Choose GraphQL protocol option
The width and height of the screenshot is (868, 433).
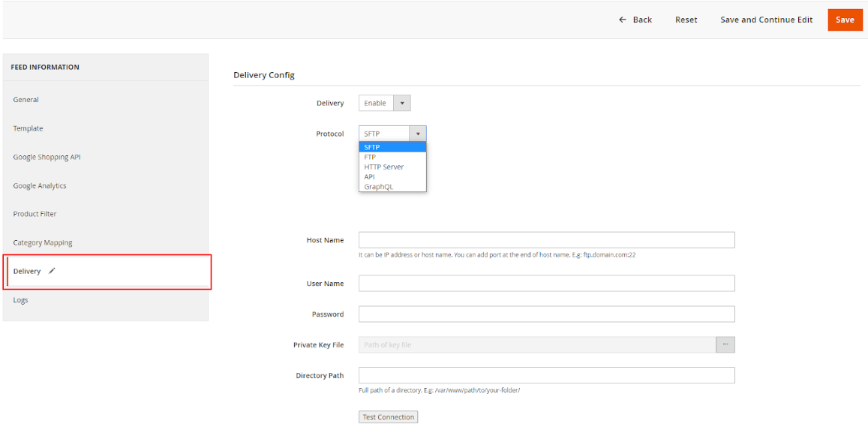378,187
